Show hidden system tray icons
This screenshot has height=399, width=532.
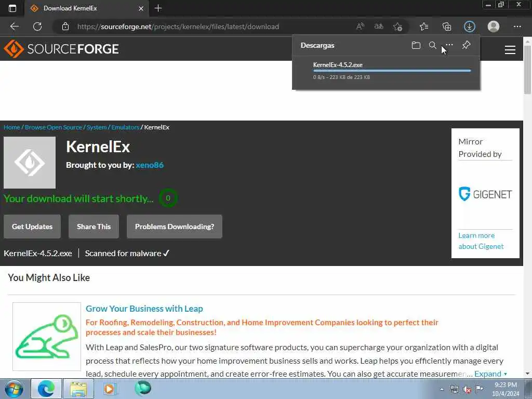pos(442,390)
